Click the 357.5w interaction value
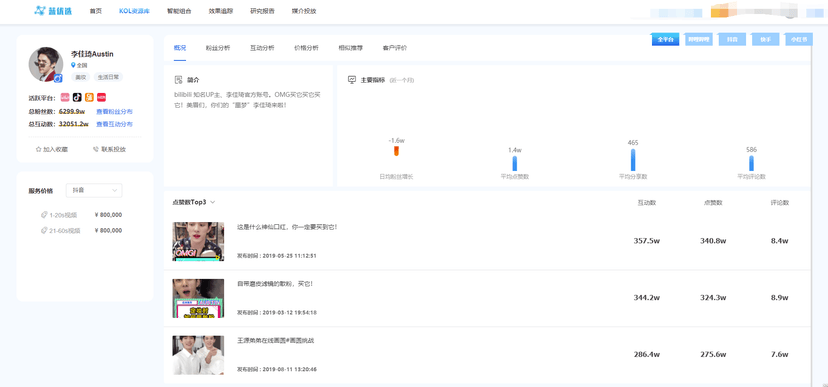The width and height of the screenshot is (828, 387). (647, 241)
